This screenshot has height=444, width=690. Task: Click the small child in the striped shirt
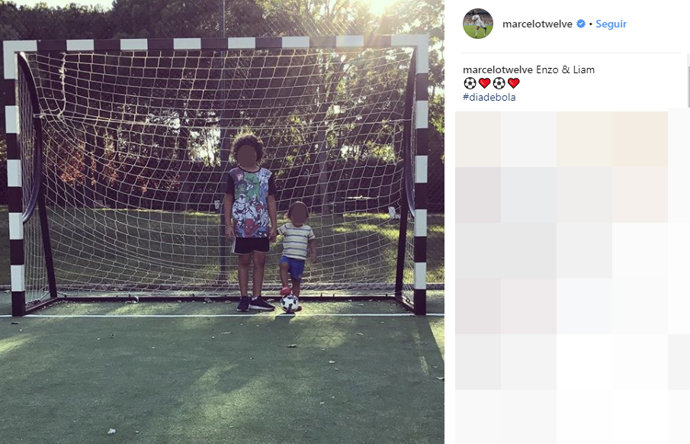click(x=296, y=254)
